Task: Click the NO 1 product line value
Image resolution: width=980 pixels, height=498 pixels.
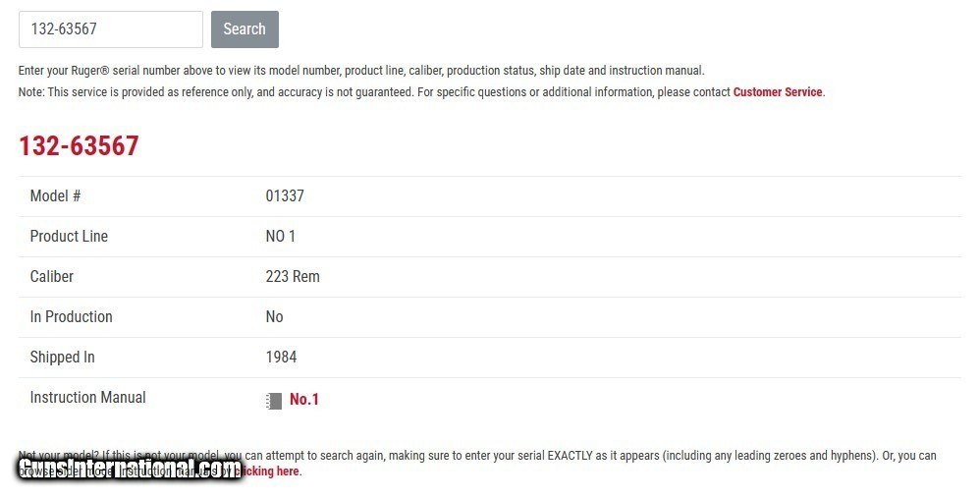Action: (x=280, y=237)
